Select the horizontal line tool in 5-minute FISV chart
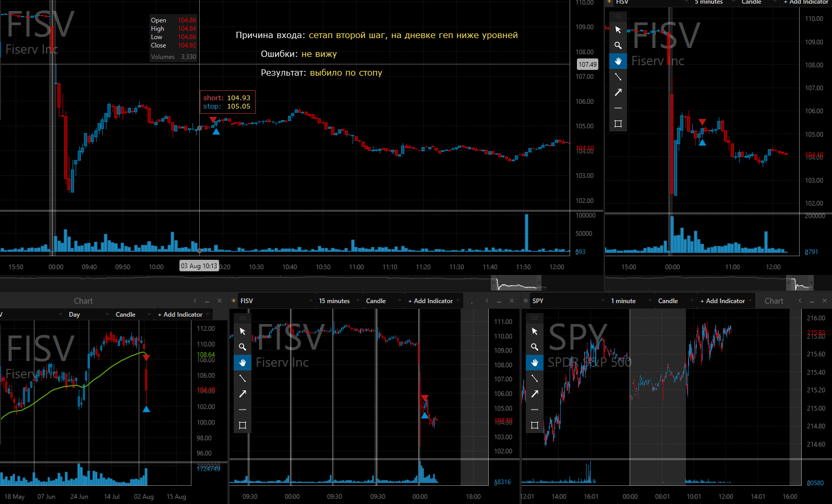The height and width of the screenshot is (504, 832). [x=618, y=108]
